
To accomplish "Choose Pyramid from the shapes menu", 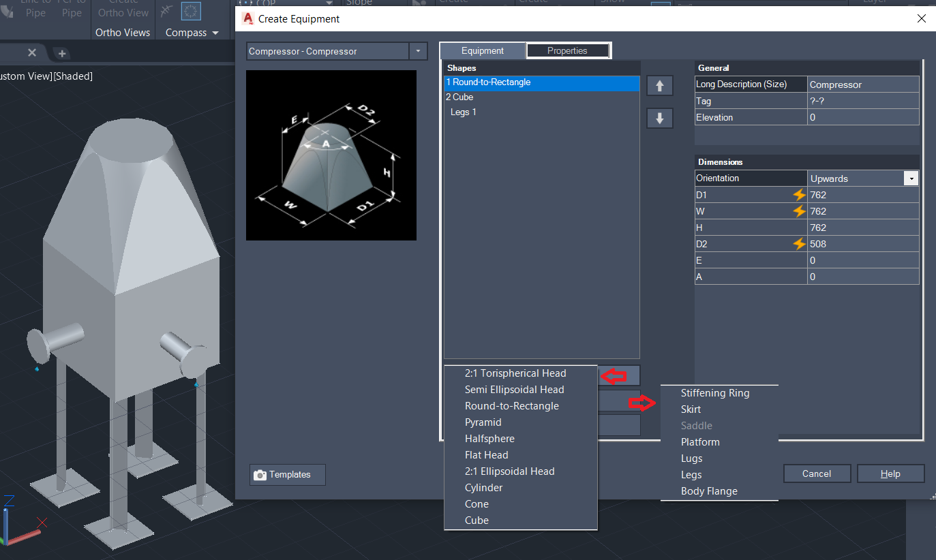I will 483,422.
